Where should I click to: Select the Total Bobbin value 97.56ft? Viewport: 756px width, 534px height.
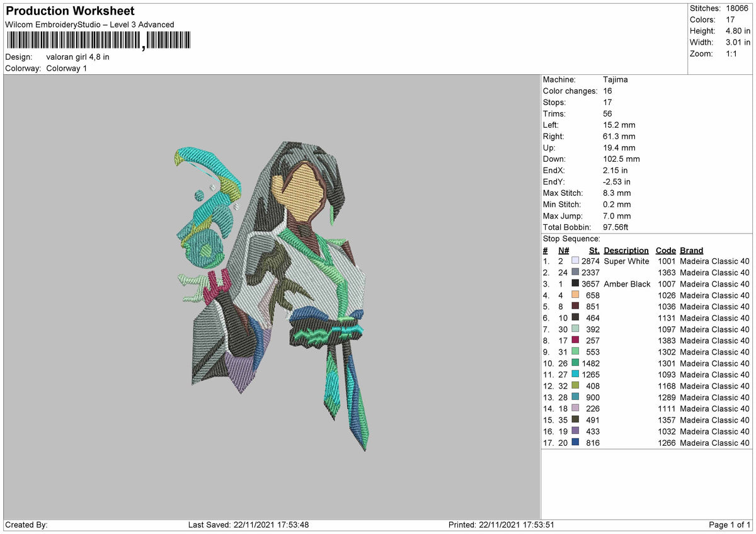pyautogui.click(x=616, y=227)
